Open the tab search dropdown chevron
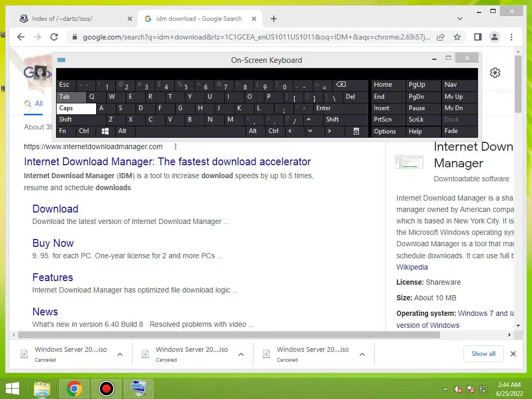Screen dimensions: 532x399 pos(460,19)
